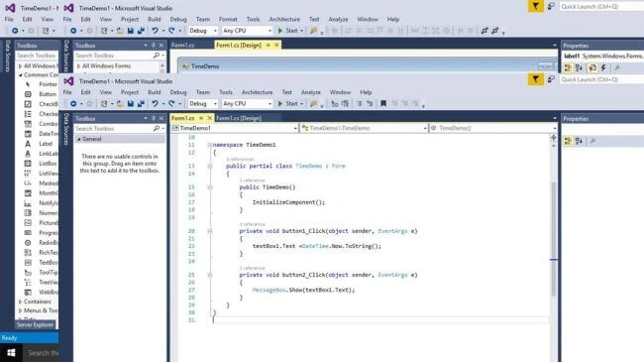This screenshot has height=362, width=644.
Task: Toggle Alphabetical sort in designer window Properties
Action: pyautogui.click(x=580, y=67)
